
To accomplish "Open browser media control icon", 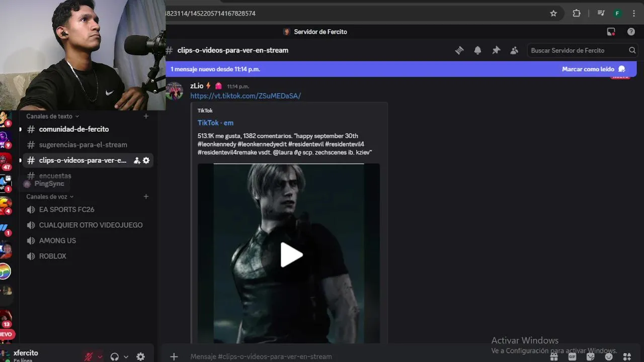I will [x=601, y=14].
